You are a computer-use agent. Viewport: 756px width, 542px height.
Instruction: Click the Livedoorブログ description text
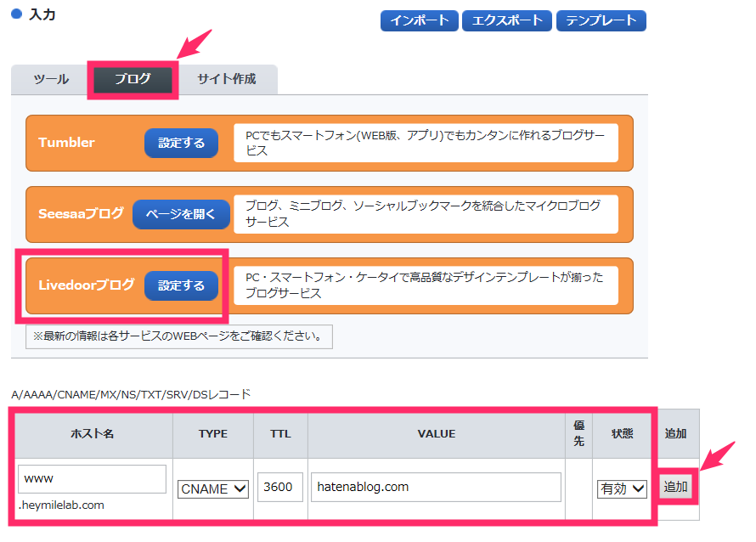click(x=424, y=285)
